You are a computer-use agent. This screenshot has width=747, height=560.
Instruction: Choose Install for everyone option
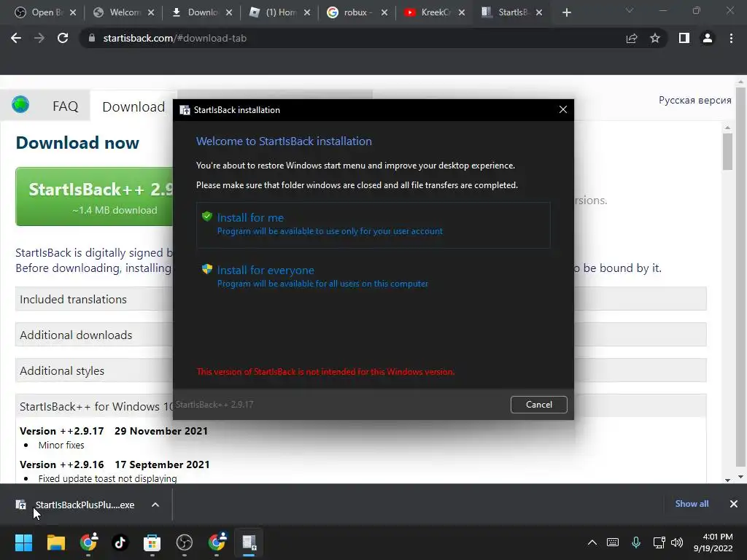373,276
